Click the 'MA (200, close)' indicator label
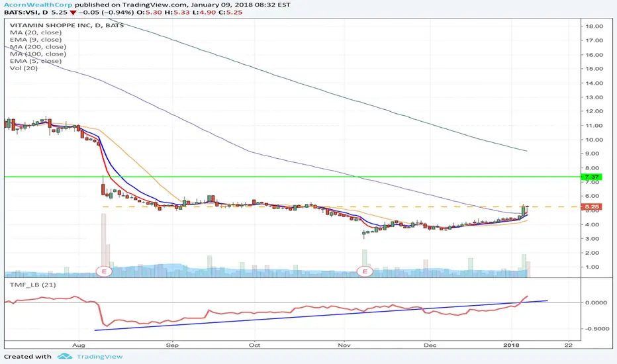 pyautogui.click(x=38, y=46)
